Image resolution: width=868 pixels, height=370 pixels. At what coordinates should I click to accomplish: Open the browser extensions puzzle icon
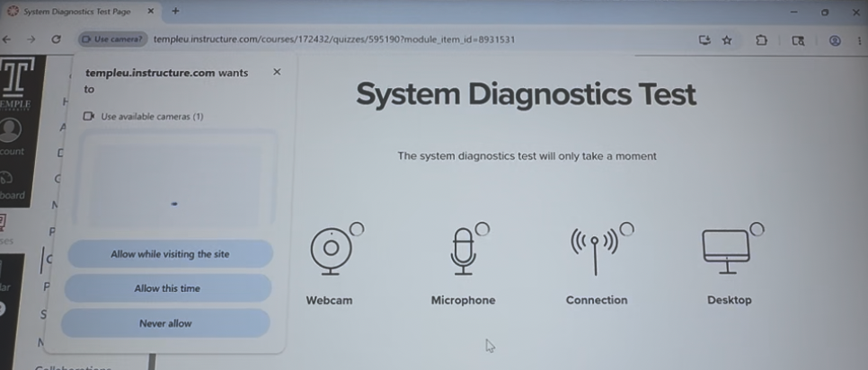coord(761,40)
